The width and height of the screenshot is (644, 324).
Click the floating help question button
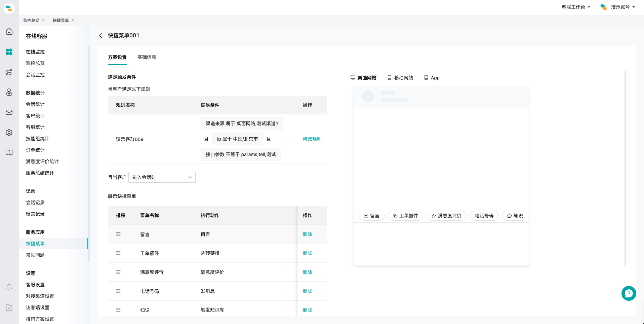[629, 293]
